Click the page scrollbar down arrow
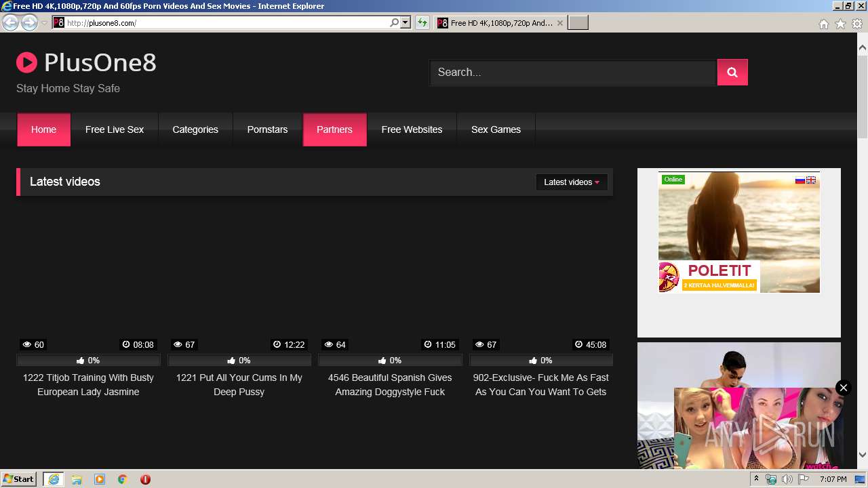Image resolution: width=868 pixels, height=488 pixels. pyautogui.click(x=863, y=455)
